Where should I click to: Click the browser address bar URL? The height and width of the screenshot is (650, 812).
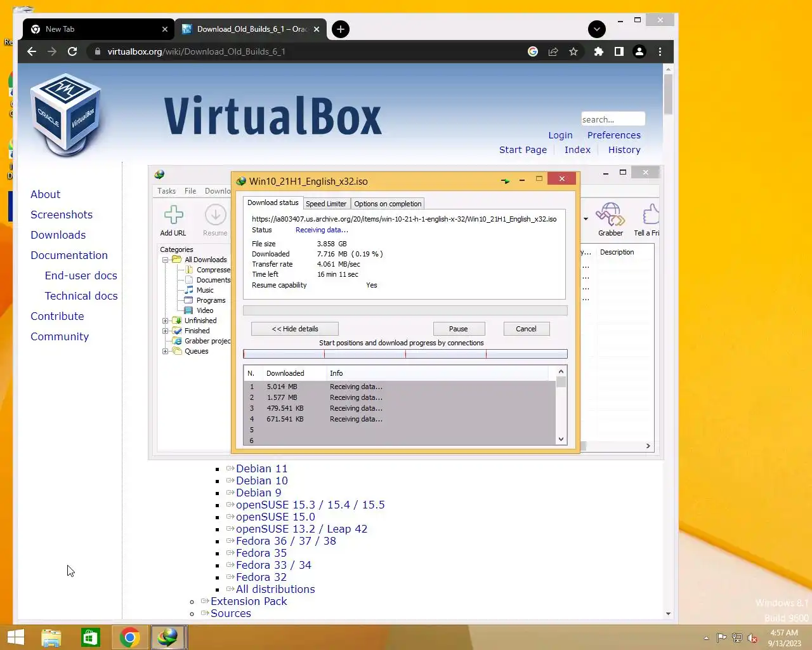click(x=196, y=51)
